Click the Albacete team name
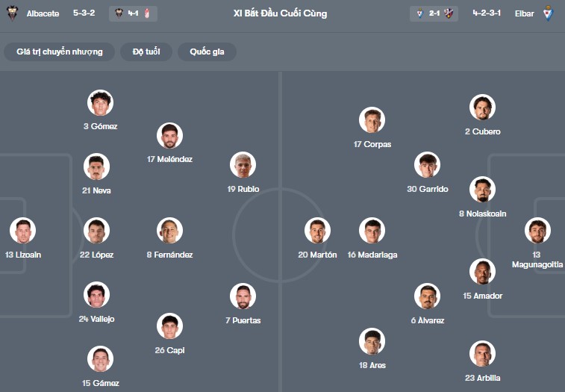The image size is (565, 392). click(43, 13)
